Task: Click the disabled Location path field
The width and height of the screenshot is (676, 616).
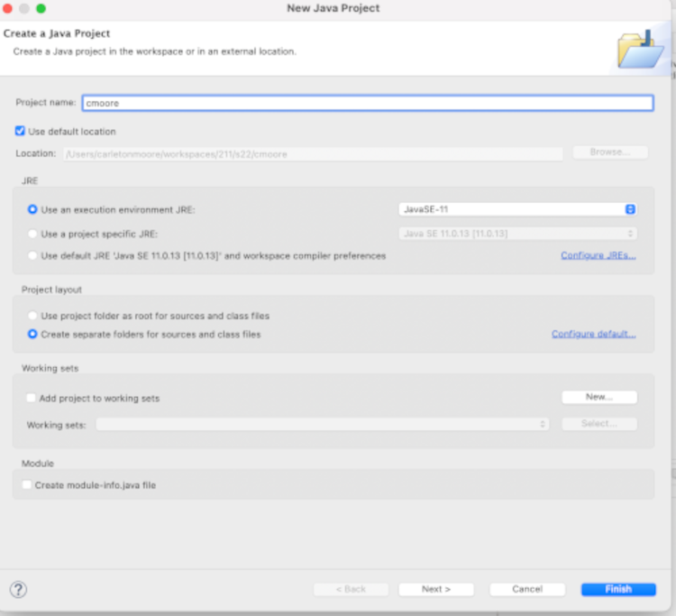Action: 313,154
